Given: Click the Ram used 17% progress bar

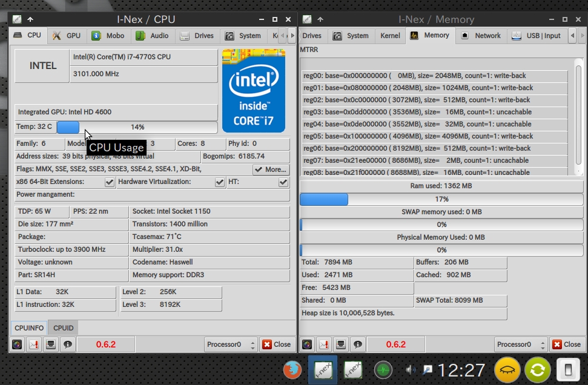Looking at the screenshot, I should [x=441, y=199].
